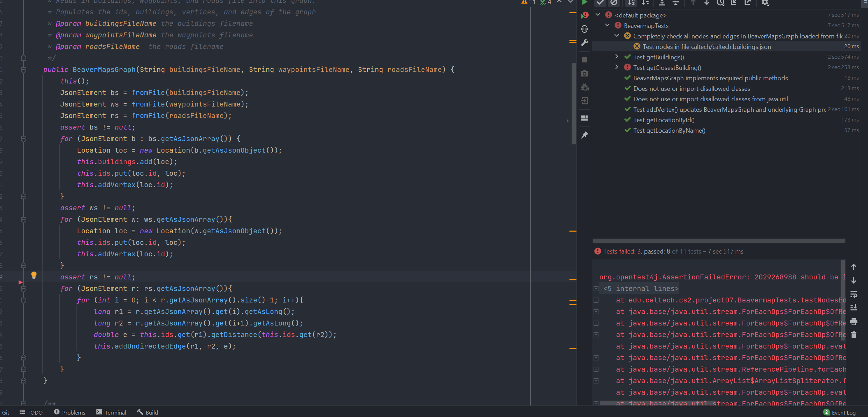The image size is (868, 417).
Task: Open the Terminal tool window tab
Action: 111,412
